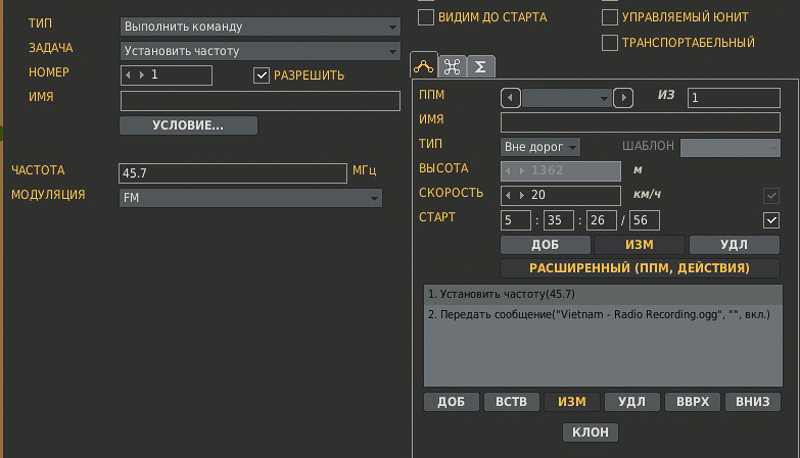
Task: Open the ТИП dropdown 'Выполнить команду'
Action: pyautogui.click(x=259, y=27)
